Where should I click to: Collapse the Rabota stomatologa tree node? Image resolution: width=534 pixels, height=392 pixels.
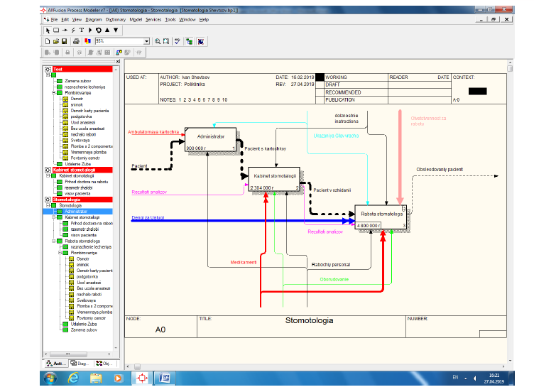[x=53, y=241]
